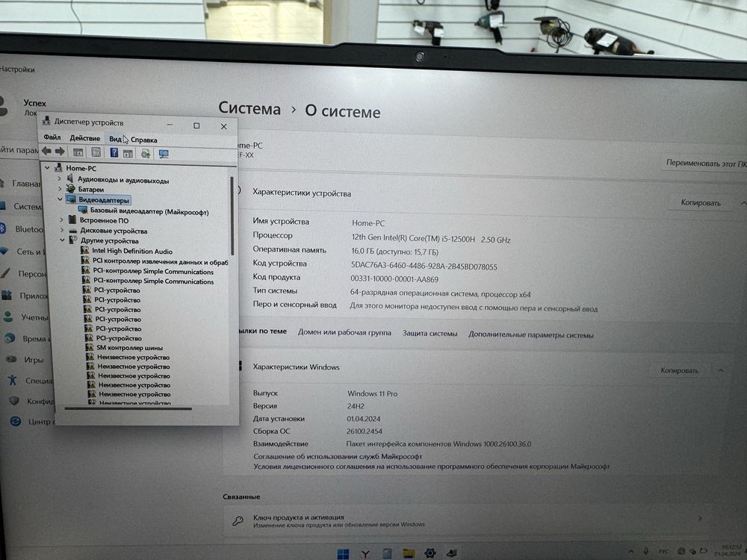747x560 pixels.
Task: Click the speaker icon beside Аудиовходы и аудиовыходы
Action: (70, 178)
